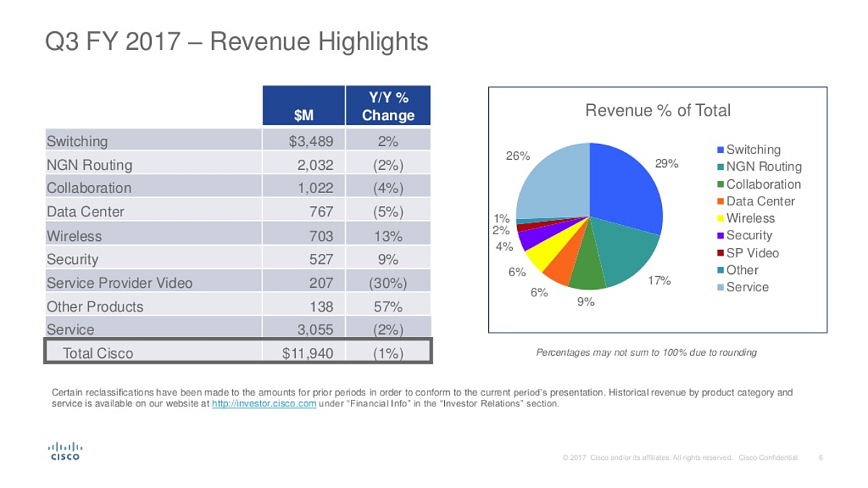Click the Q3 FY 2017 Revenue Highlights title
This screenshot has height=488, width=868.
pos(237,41)
